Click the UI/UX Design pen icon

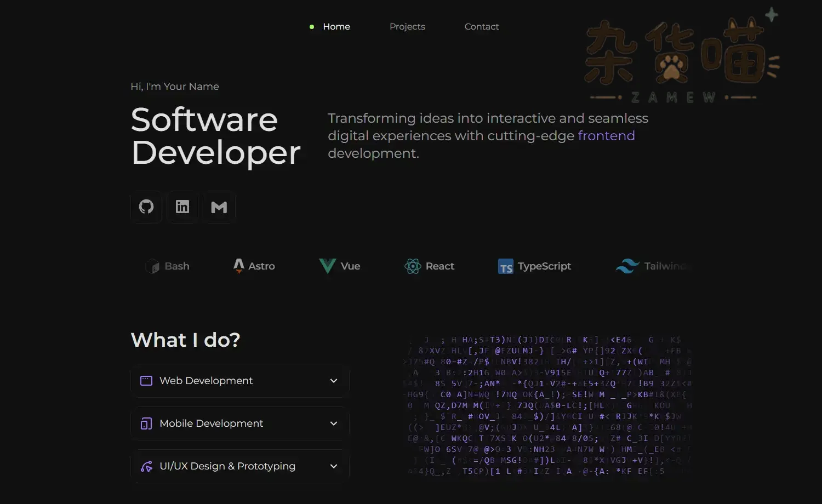(x=146, y=466)
